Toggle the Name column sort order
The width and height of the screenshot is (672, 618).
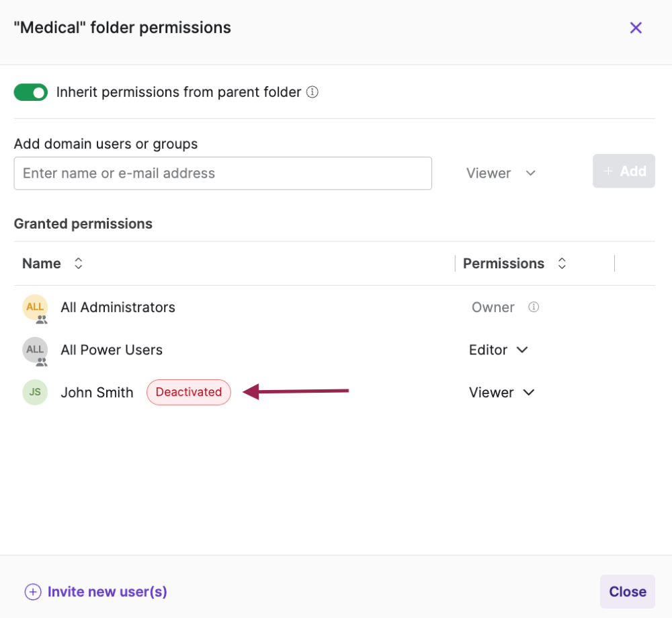78,264
